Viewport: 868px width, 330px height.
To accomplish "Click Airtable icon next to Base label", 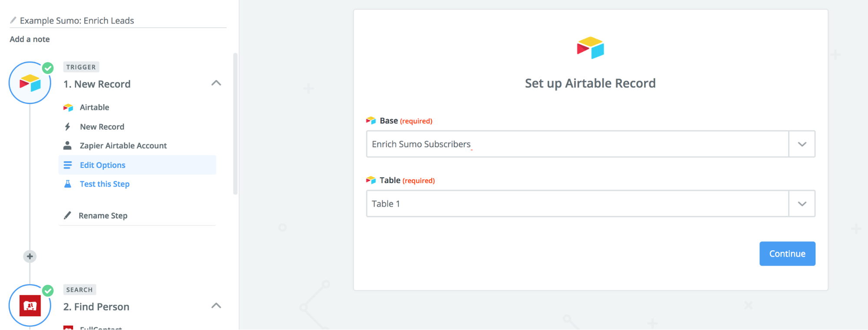I will [371, 121].
